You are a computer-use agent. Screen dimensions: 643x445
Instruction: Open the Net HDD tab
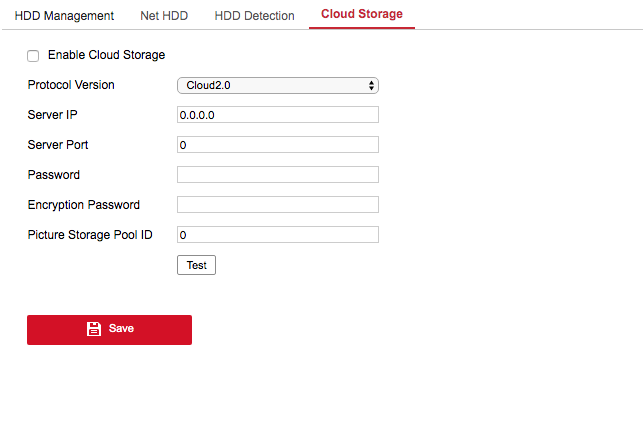point(164,16)
